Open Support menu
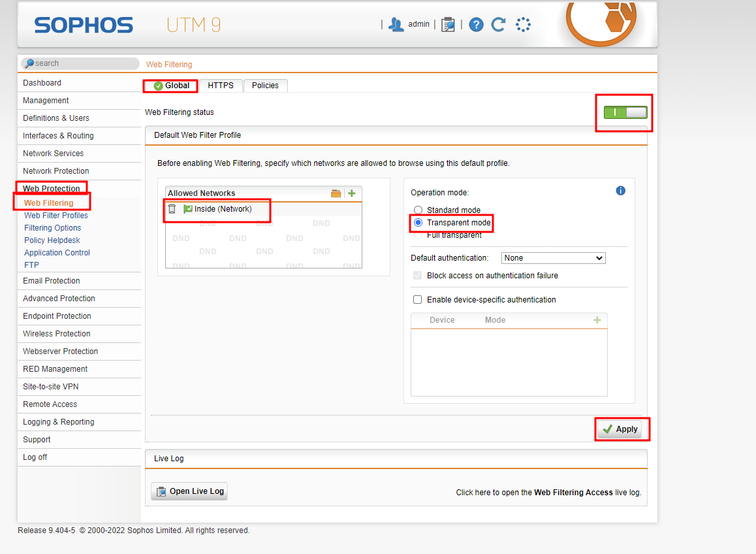 click(x=79, y=440)
